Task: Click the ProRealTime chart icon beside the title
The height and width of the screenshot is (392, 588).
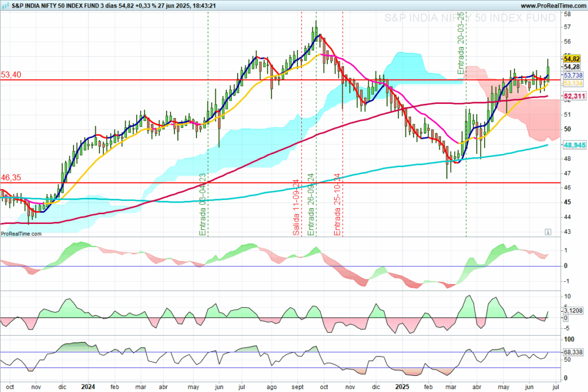Action: pyautogui.click(x=6, y=6)
